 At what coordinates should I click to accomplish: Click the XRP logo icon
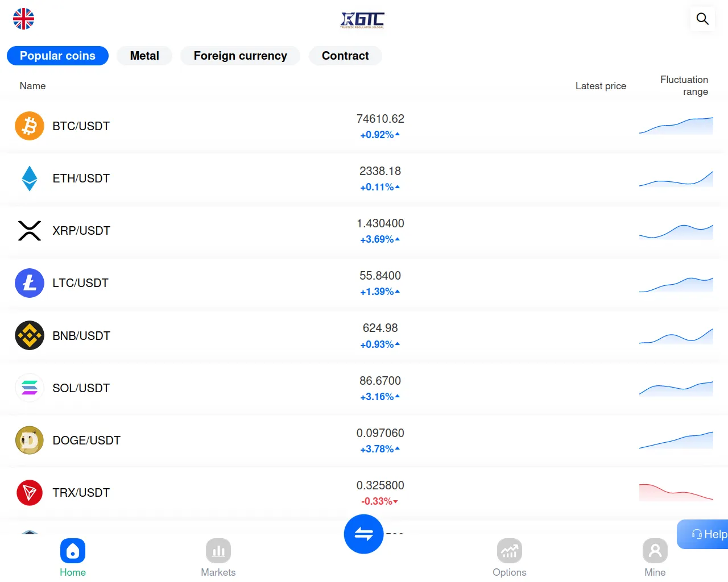[30, 231]
